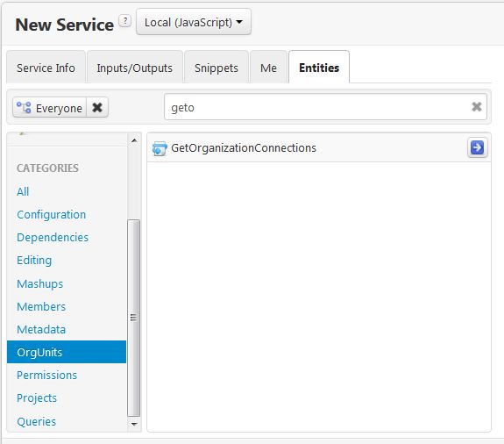The image size is (504, 444).
Task: Select the Configuration category
Action: point(52,215)
